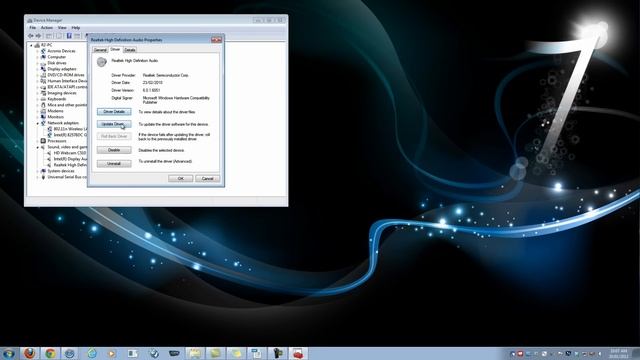Click the Driver Version value text
The width and height of the screenshot is (640, 360).
(151, 90)
